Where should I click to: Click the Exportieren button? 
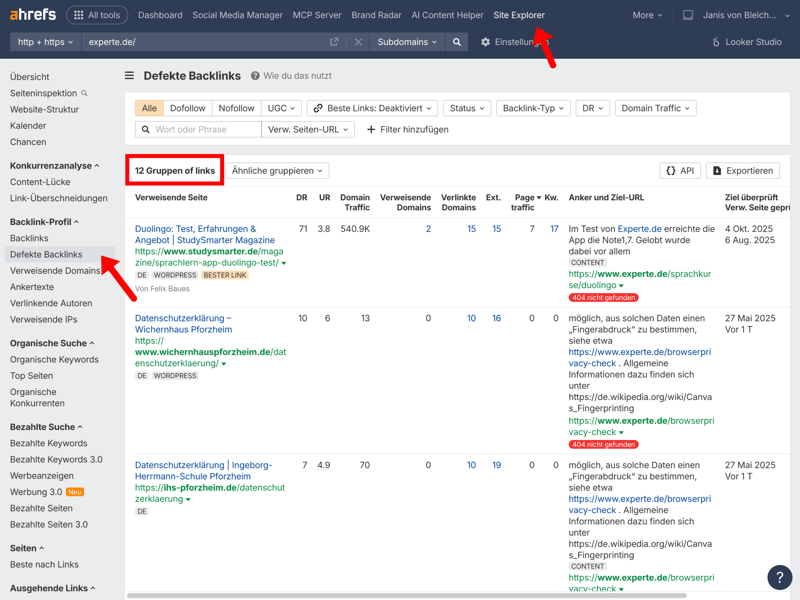tap(743, 171)
